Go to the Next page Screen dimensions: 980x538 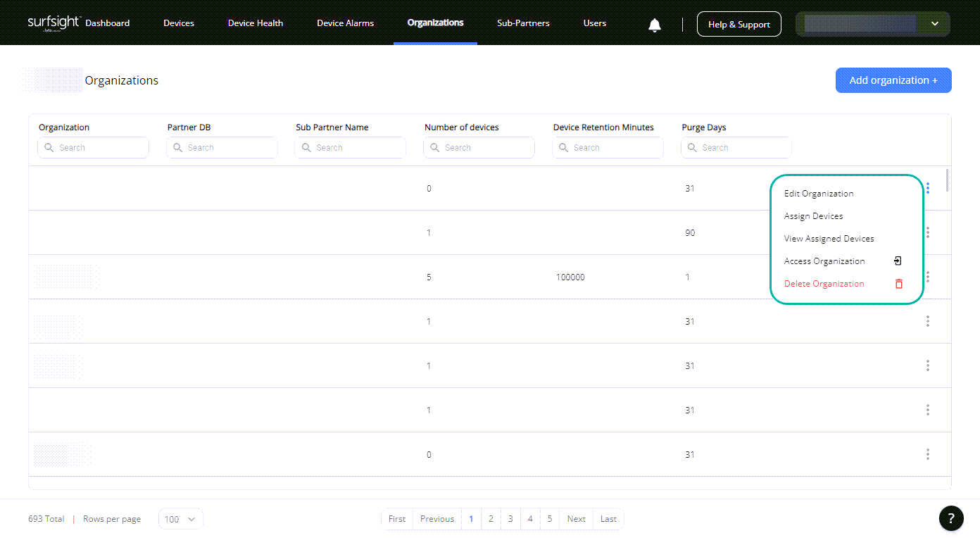577,519
